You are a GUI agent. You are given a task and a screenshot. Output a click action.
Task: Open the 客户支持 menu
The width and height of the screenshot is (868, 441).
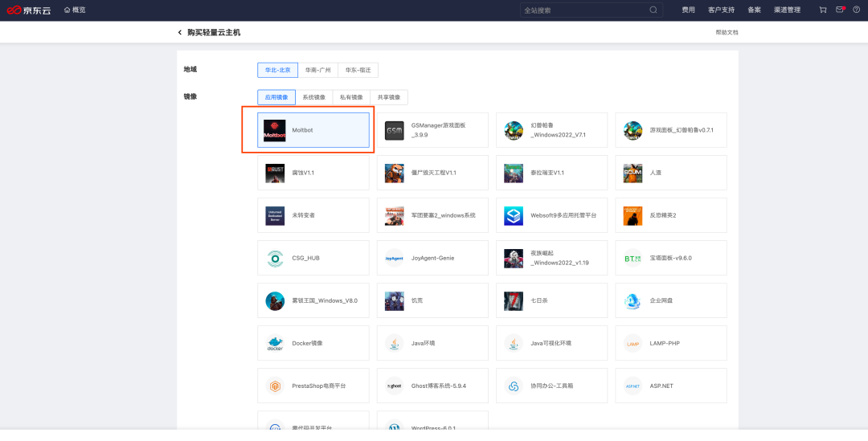[721, 10]
